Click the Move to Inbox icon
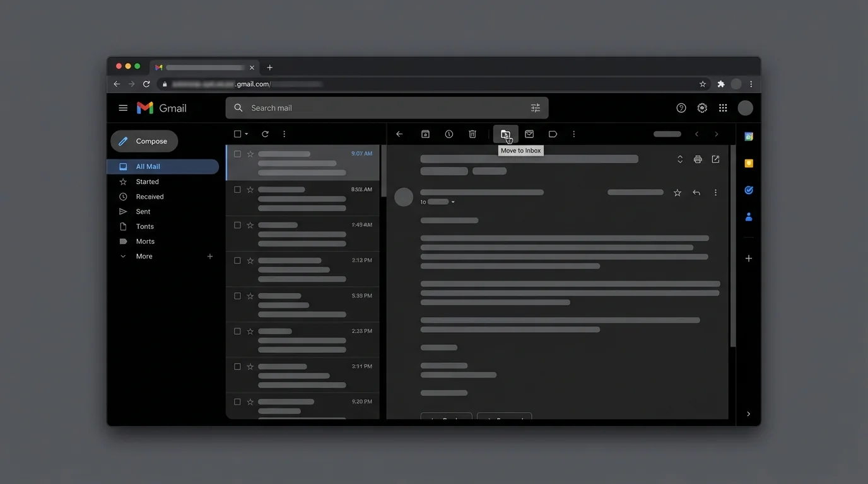Screen dimensions: 868x484 (x=505, y=134)
